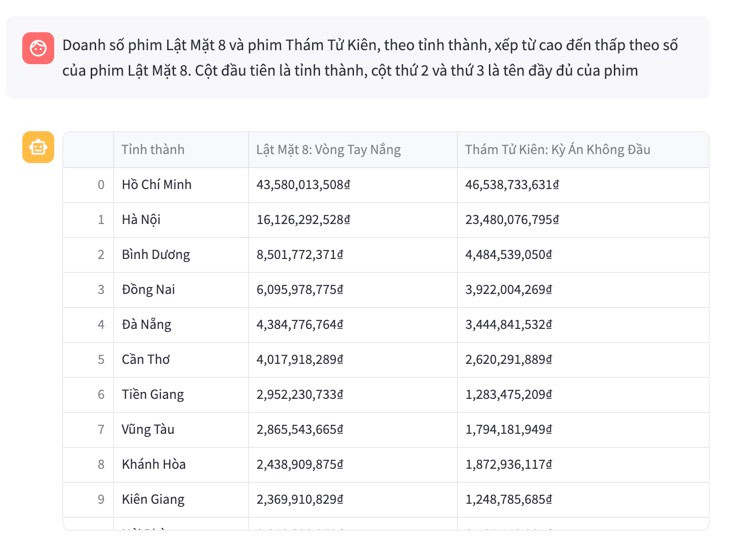Select the 2,865,543,665đ Vũng Tàu value
Image resolution: width=742 pixels, height=543 pixels.
point(300,429)
